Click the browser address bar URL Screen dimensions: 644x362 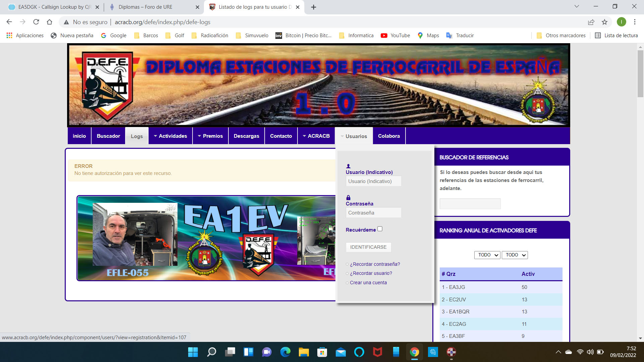(x=163, y=22)
